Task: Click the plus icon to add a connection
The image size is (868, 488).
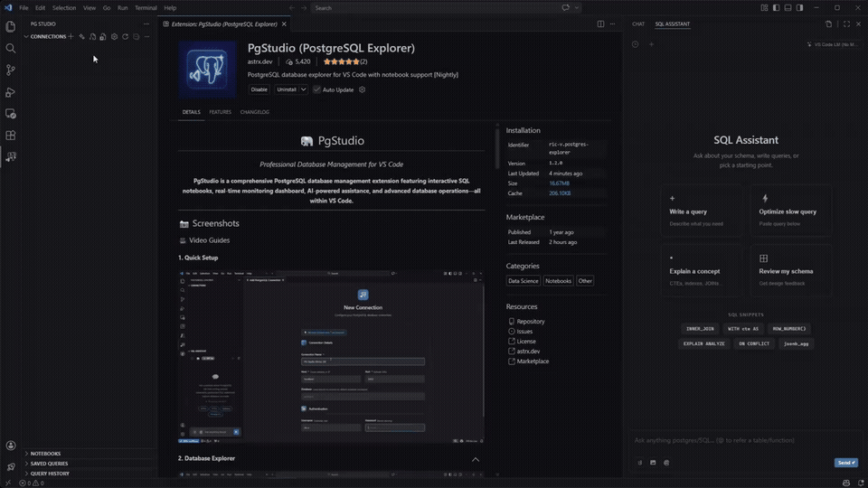Action: (71, 36)
